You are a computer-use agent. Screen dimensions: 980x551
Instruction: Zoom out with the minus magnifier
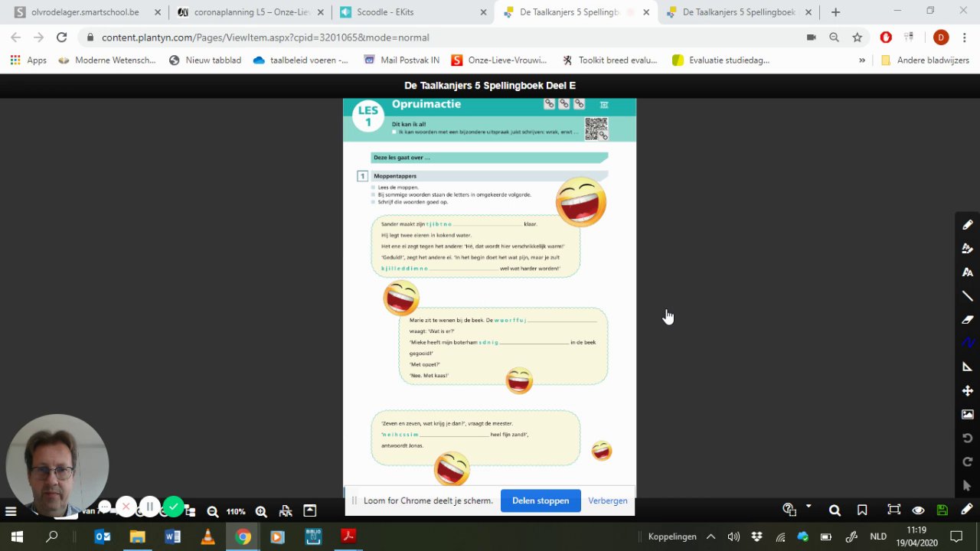tap(213, 511)
